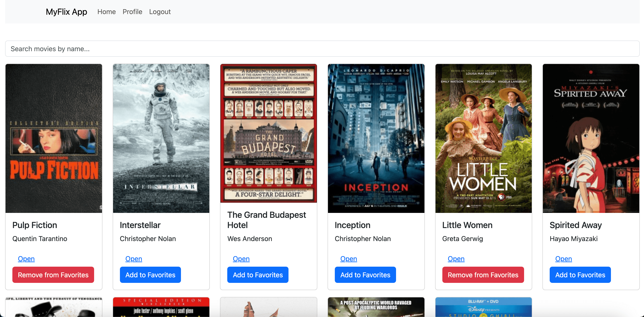Screen dimensions: 644x317
Task: Select Logout in the navbar
Action: (x=160, y=12)
